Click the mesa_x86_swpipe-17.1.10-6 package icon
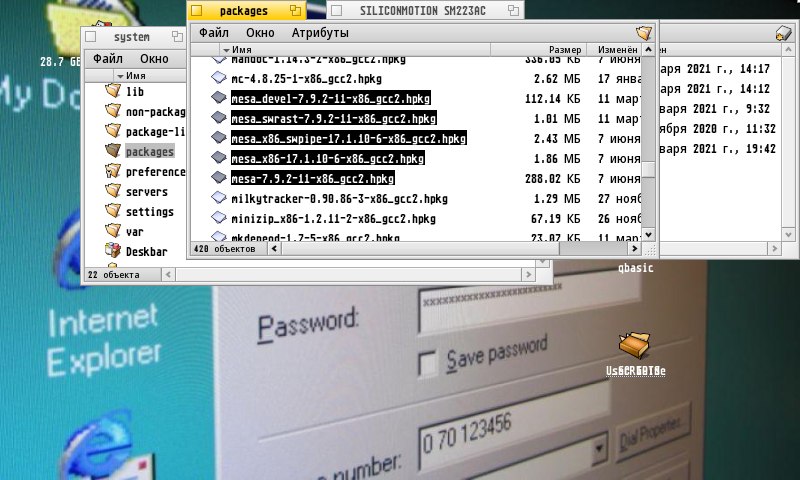Screen dimensions: 800x480 219,138
